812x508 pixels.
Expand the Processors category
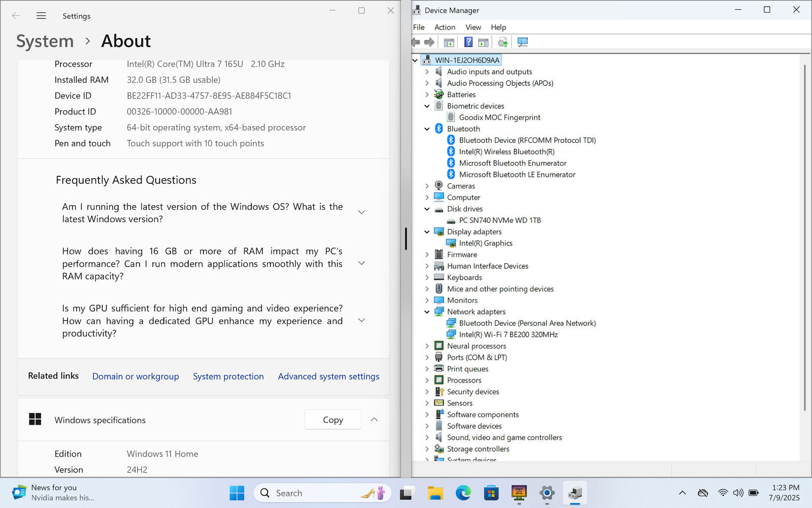[x=427, y=380]
